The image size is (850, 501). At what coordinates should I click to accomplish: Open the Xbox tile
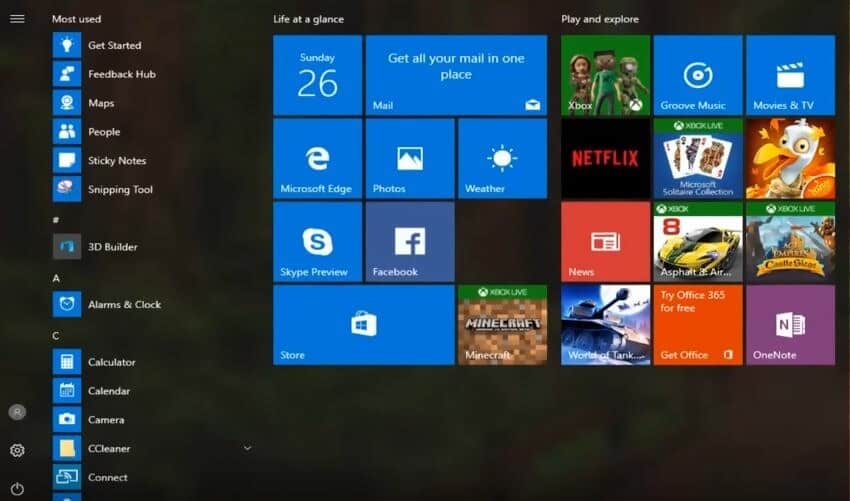coord(606,75)
